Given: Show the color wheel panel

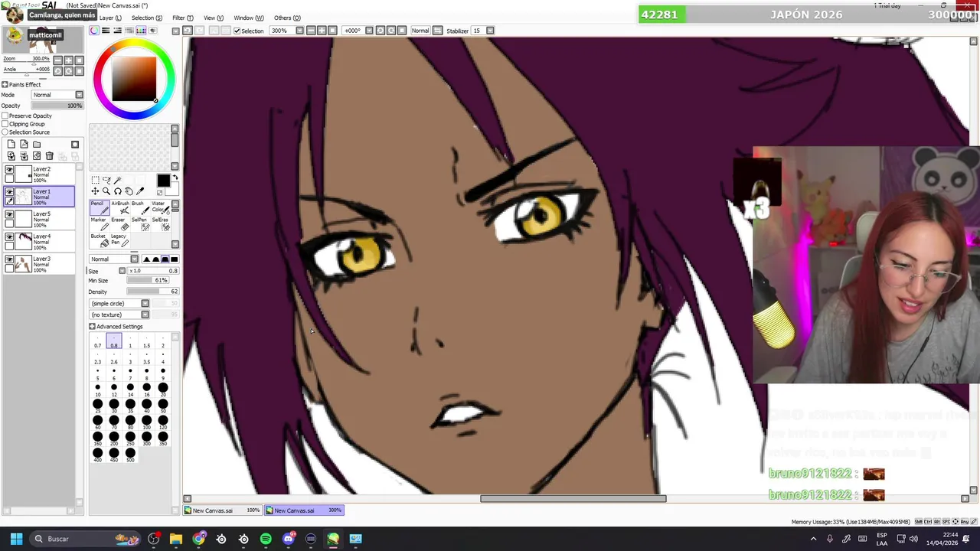Looking at the screenshot, I should (x=94, y=31).
